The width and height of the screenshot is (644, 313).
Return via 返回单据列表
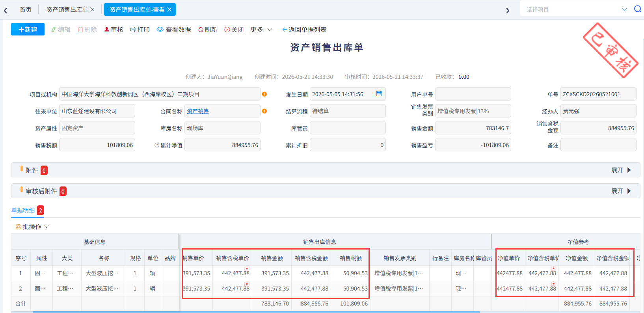tap(304, 30)
